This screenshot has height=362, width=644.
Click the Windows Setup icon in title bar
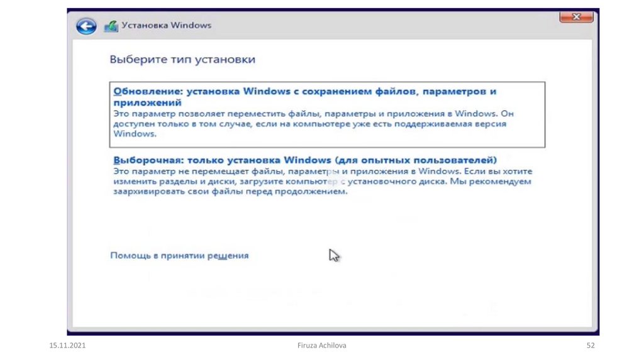[x=111, y=26]
